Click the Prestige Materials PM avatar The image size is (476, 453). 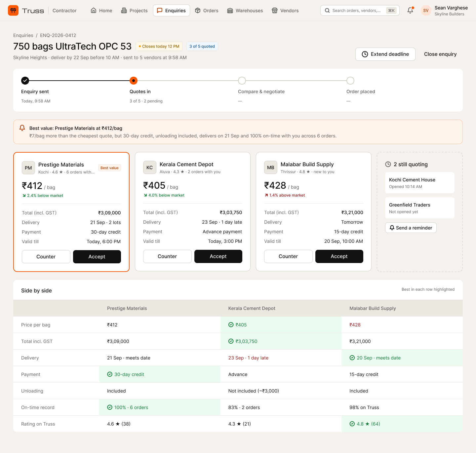(x=28, y=168)
